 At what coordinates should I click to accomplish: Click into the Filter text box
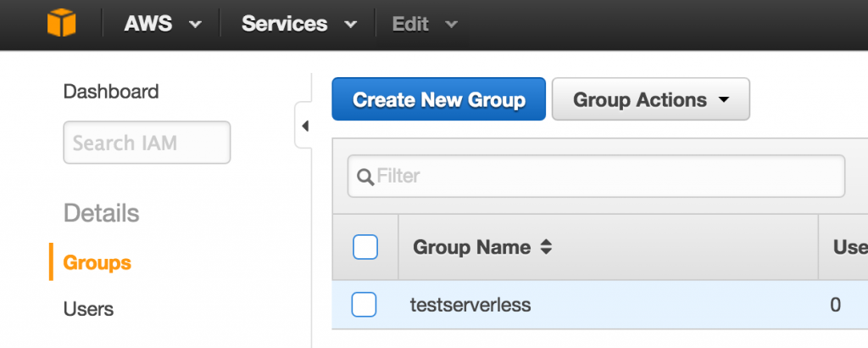click(x=596, y=177)
